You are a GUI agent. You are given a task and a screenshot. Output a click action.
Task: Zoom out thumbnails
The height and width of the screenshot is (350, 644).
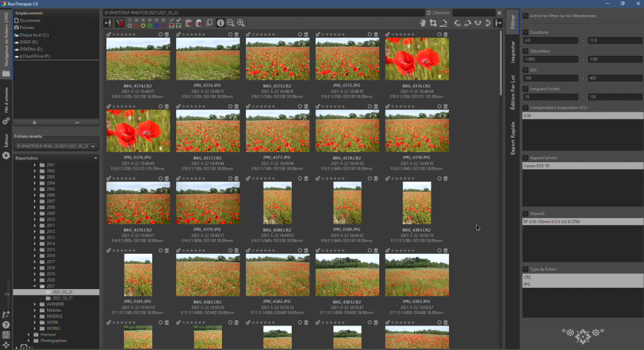point(231,23)
